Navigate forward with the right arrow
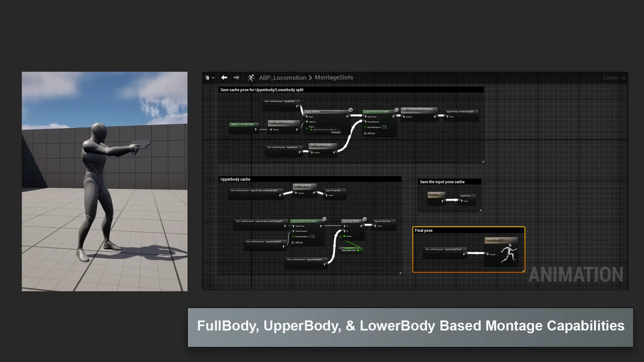Screen dimensions: 644x362 click(236, 77)
